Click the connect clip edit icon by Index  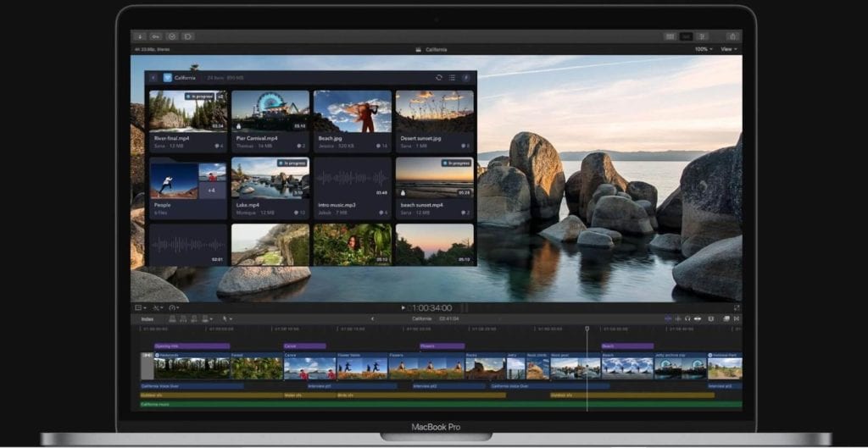tap(172, 319)
